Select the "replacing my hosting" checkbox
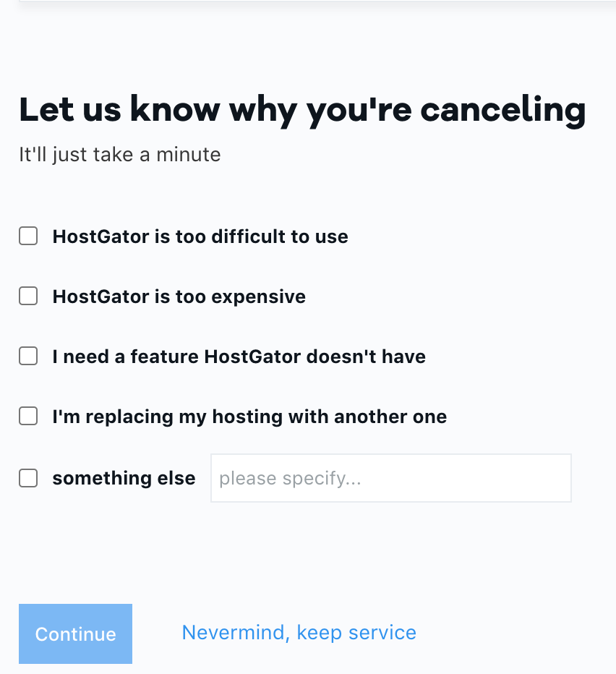This screenshot has width=616, height=674. [28, 417]
